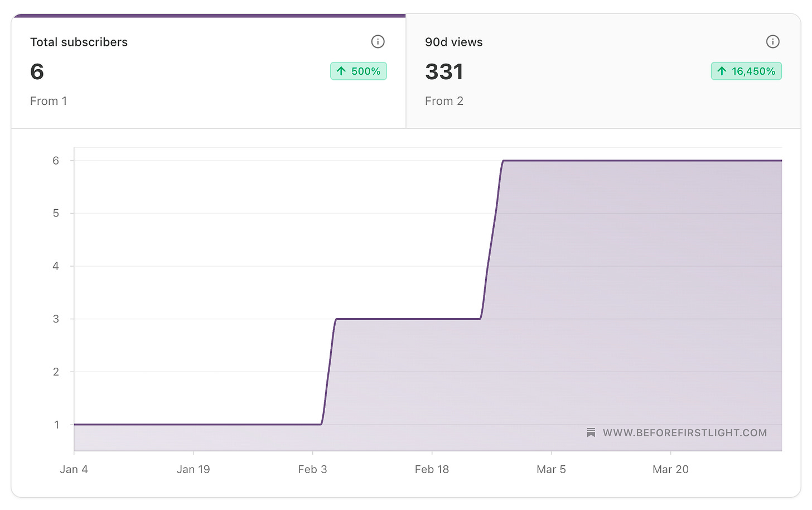Select the Jan 4 axis label
This screenshot has height=510, width=812.
coord(74,469)
